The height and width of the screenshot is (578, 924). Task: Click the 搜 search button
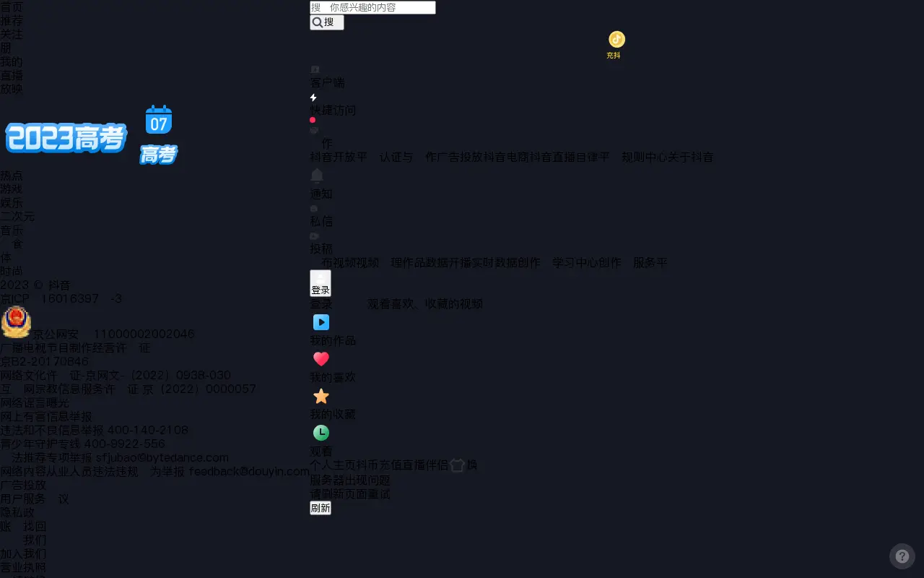(327, 22)
